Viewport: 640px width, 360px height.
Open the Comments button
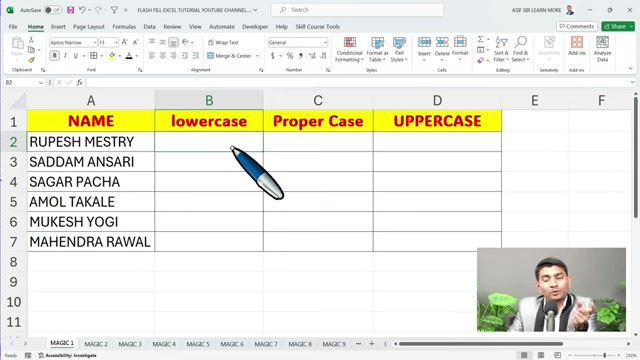tap(577, 27)
